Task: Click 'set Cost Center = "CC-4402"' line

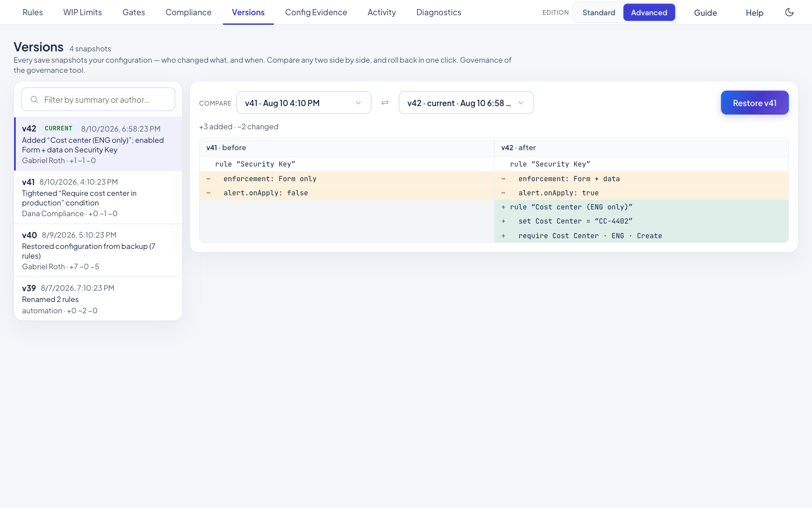Action: 641,221
